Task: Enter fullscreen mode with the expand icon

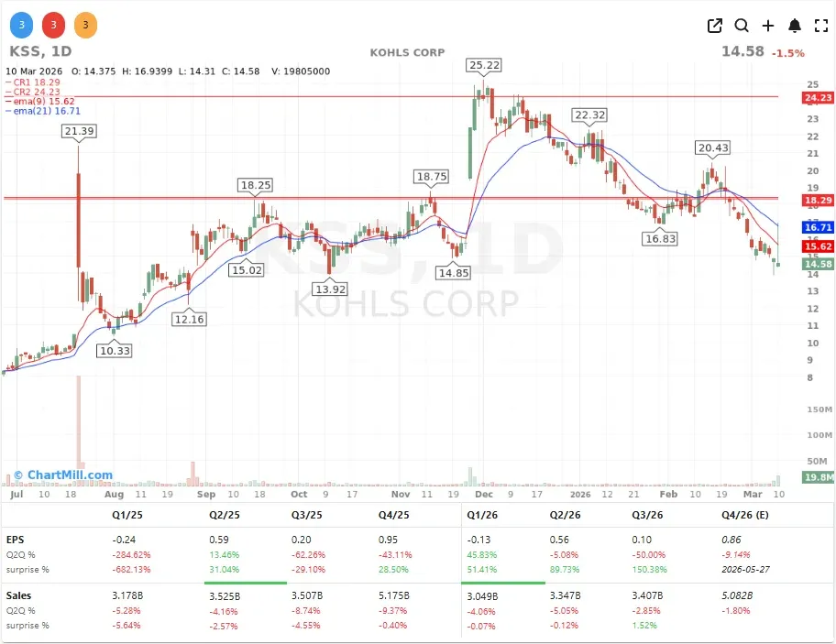Action: pos(820,26)
